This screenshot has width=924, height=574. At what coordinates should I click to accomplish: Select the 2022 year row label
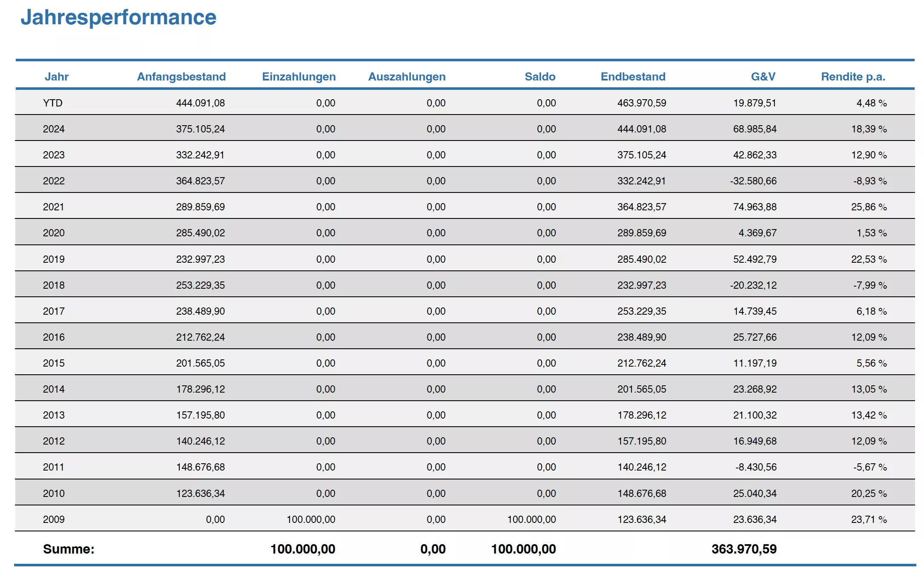click(54, 181)
